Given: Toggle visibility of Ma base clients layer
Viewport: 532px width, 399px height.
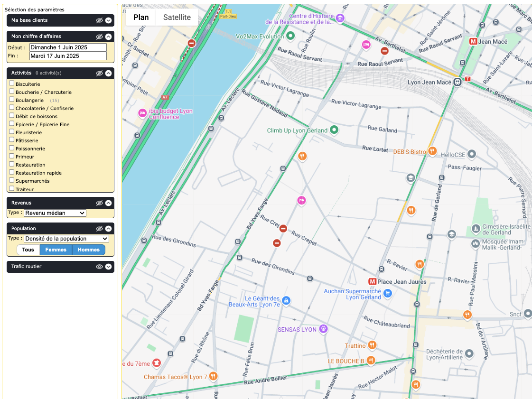Looking at the screenshot, I should pyautogui.click(x=99, y=20).
